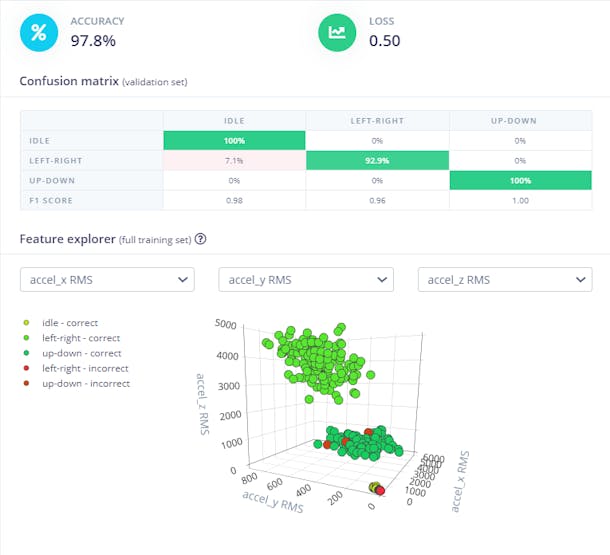Hide the 'up-down - correct' legend series
Screen dimensions: 610x555
click(80, 353)
